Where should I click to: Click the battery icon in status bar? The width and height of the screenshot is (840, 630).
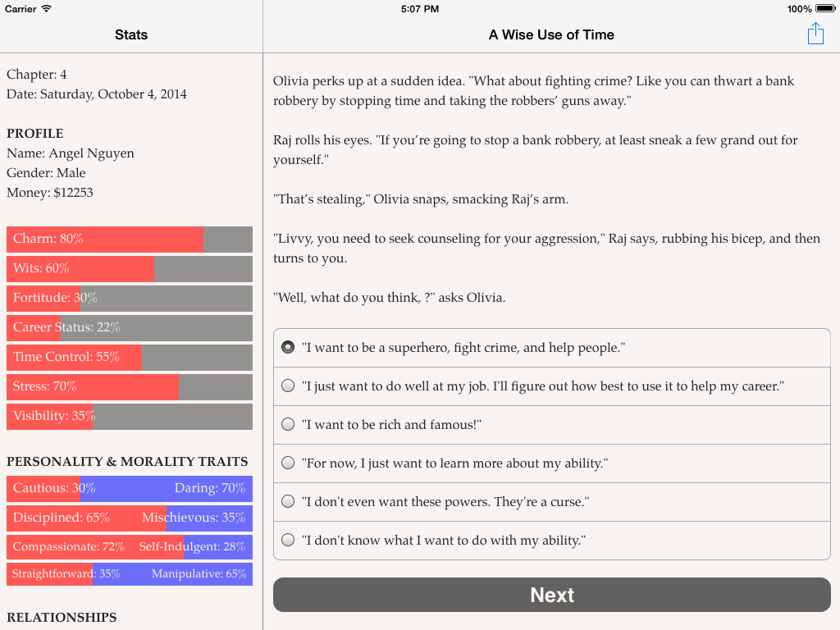[x=825, y=8]
